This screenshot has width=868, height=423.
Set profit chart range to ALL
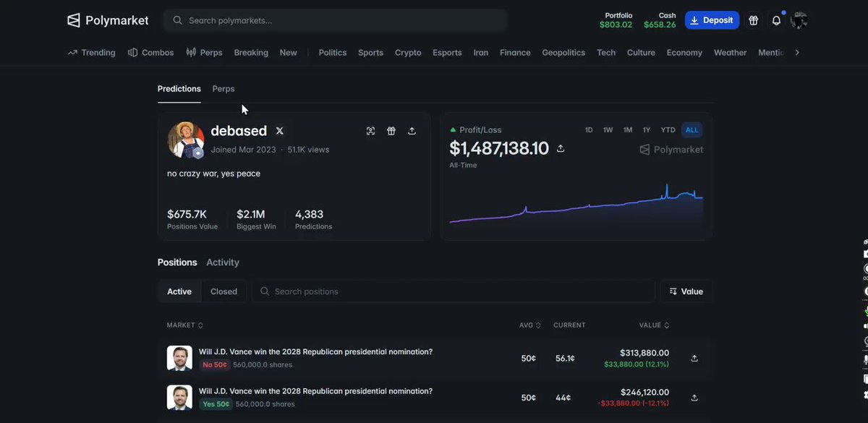point(692,130)
